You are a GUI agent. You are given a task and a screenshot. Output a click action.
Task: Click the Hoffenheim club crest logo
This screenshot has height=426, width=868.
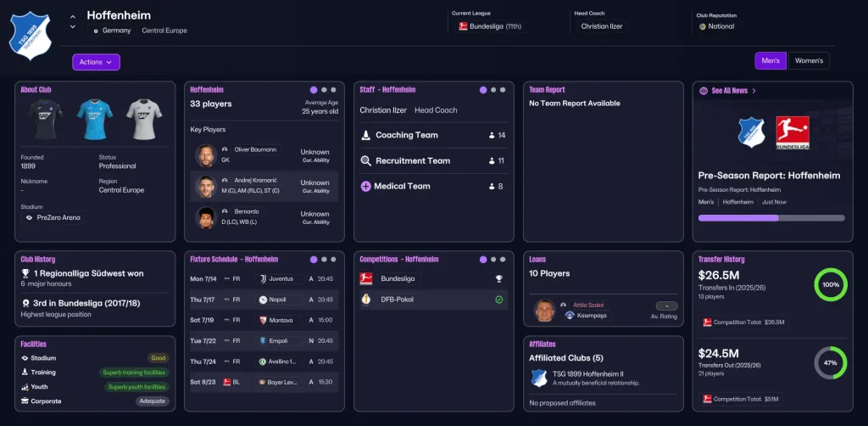[30, 36]
